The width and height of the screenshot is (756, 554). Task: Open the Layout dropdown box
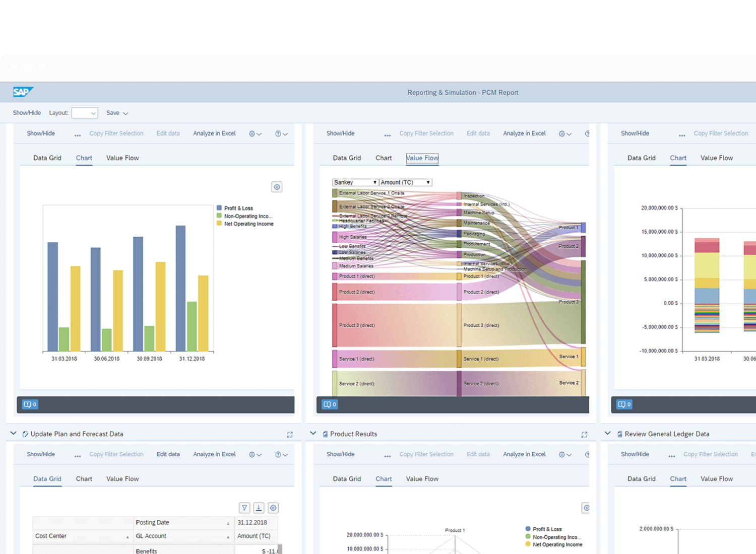tap(85, 113)
